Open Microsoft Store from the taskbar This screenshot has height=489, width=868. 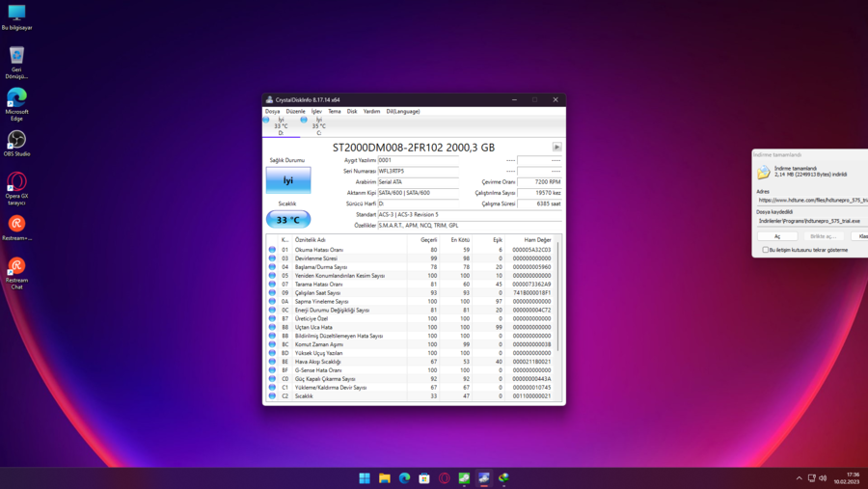coord(424,477)
